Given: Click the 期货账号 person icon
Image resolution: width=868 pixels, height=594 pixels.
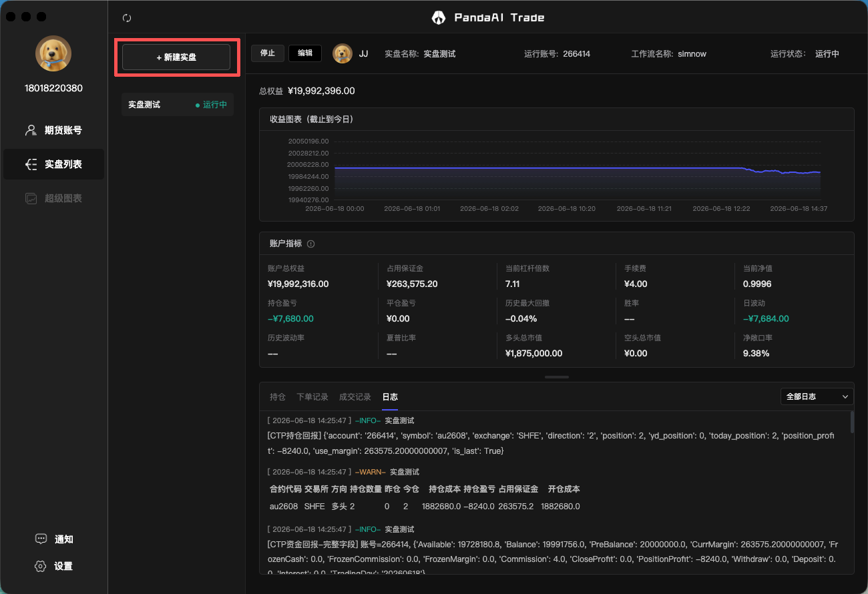Looking at the screenshot, I should pos(31,130).
